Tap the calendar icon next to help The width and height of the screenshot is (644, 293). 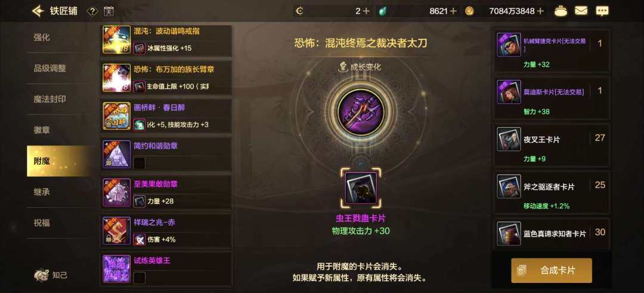pos(109,11)
